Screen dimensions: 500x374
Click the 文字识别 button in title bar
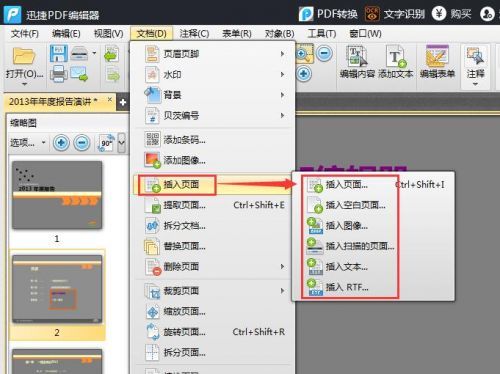pyautogui.click(x=395, y=14)
